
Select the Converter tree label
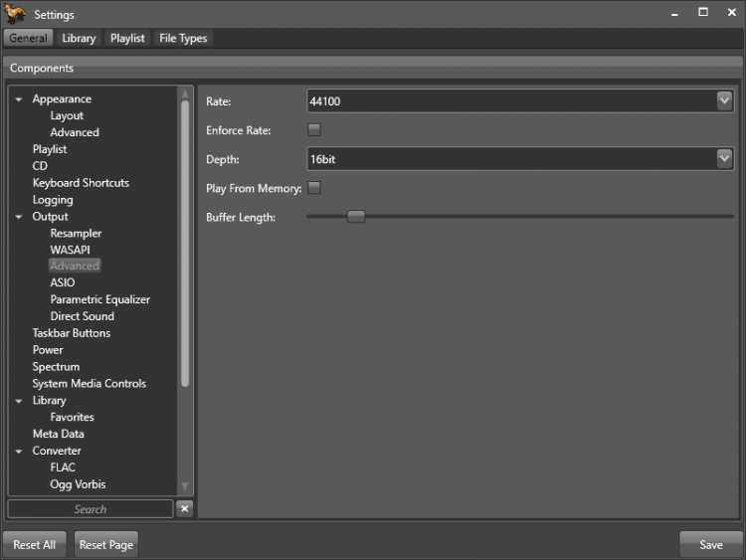[57, 451]
